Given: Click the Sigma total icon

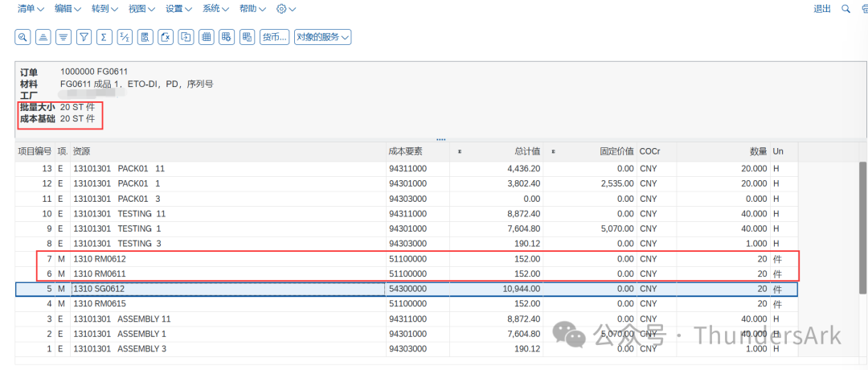Looking at the screenshot, I should click(104, 37).
